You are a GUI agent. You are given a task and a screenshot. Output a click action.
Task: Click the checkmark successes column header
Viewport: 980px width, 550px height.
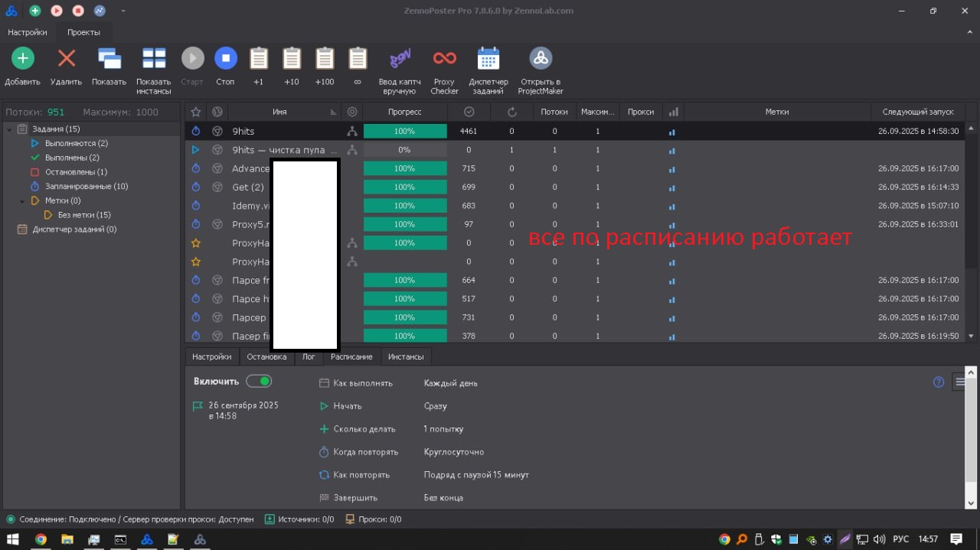pos(469,112)
